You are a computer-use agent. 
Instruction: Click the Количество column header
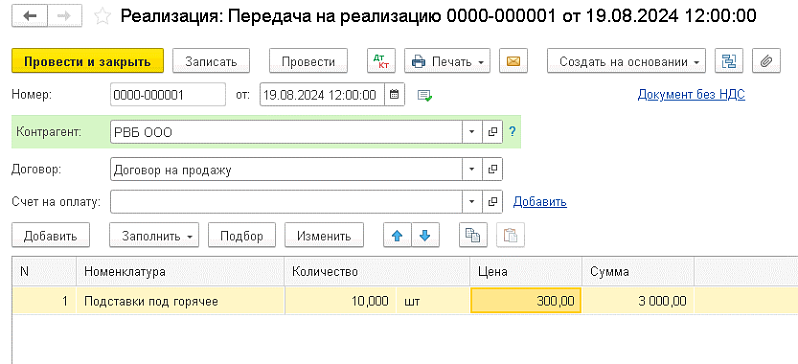click(377, 271)
